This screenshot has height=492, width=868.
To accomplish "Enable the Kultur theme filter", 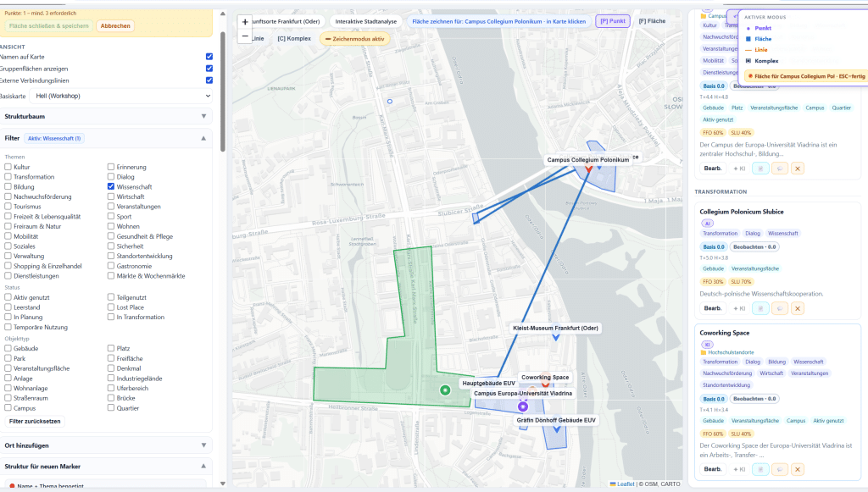I will coord(8,167).
